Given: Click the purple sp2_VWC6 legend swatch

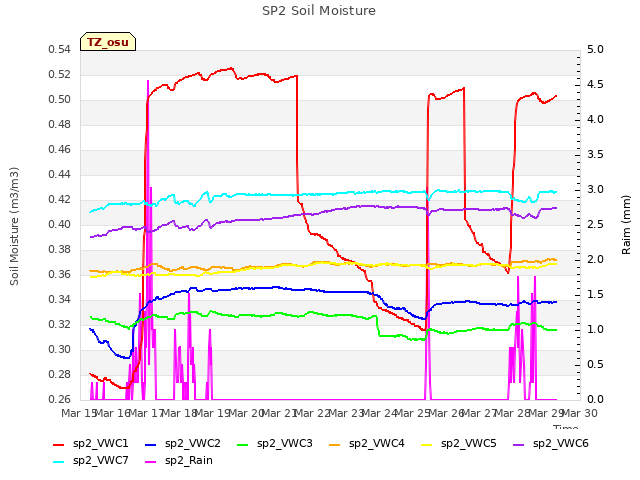Looking at the screenshot, I should click(518, 444).
